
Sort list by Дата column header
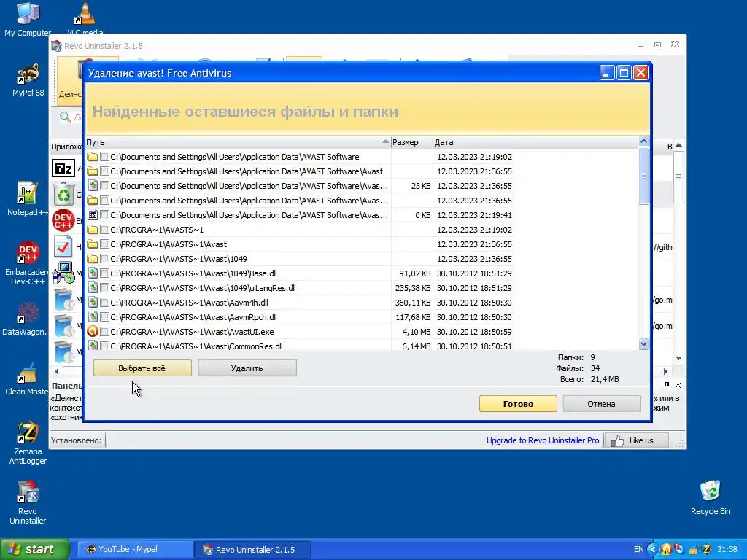pyautogui.click(x=473, y=142)
